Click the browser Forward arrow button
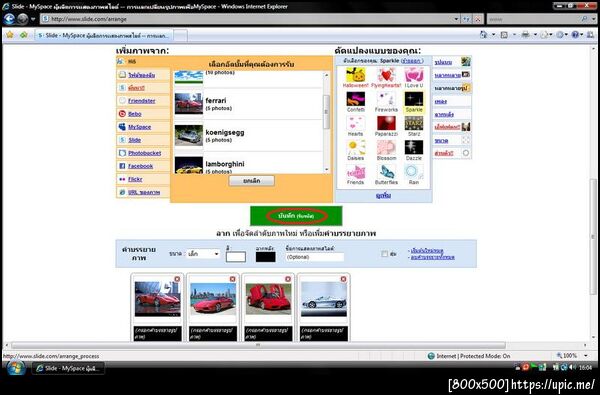 pos(23,19)
